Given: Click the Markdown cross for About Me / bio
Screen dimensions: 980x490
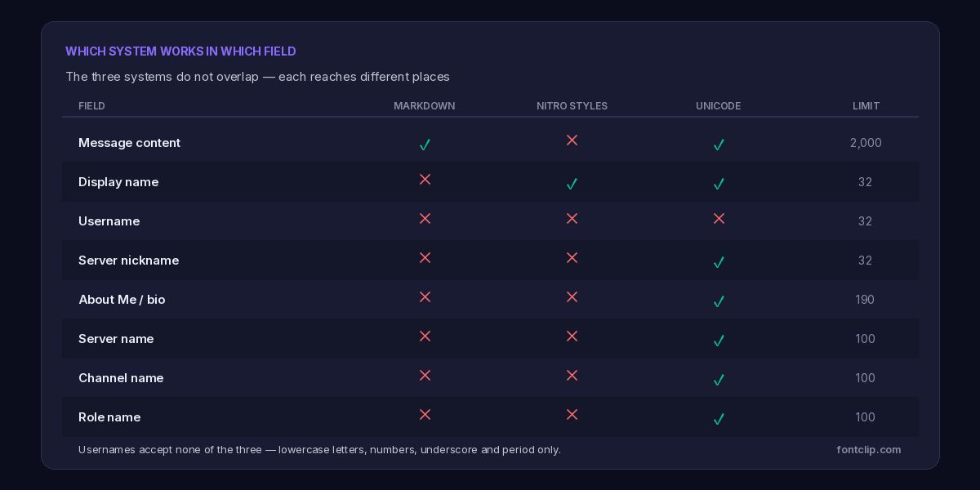Looking at the screenshot, I should (x=425, y=297).
